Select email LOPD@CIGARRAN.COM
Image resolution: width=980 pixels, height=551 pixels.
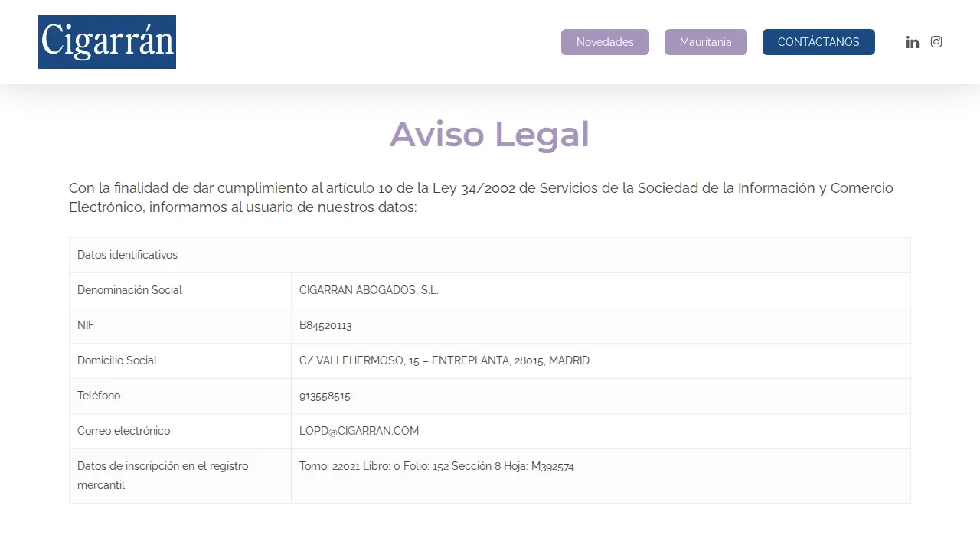(x=359, y=431)
